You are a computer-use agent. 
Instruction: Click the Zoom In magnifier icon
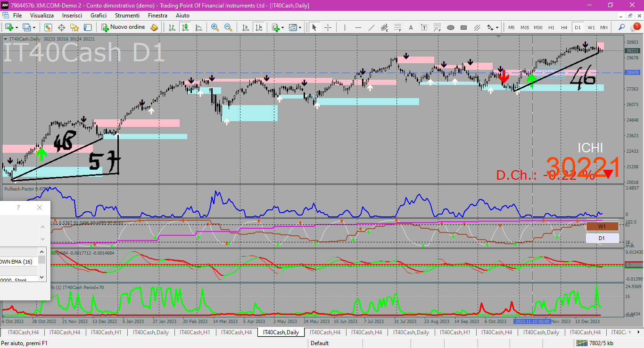(x=215, y=27)
